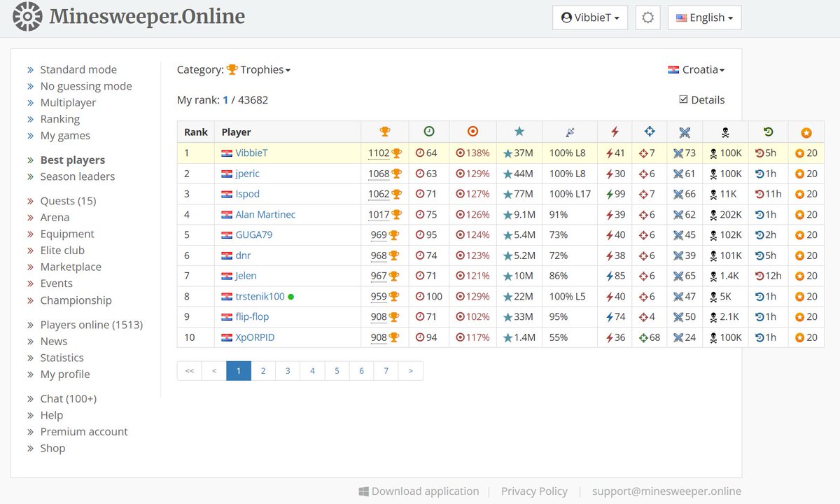Open the VibbieT account dropdown
The width and height of the screenshot is (840, 504).
pyautogui.click(x=590, y=18)
